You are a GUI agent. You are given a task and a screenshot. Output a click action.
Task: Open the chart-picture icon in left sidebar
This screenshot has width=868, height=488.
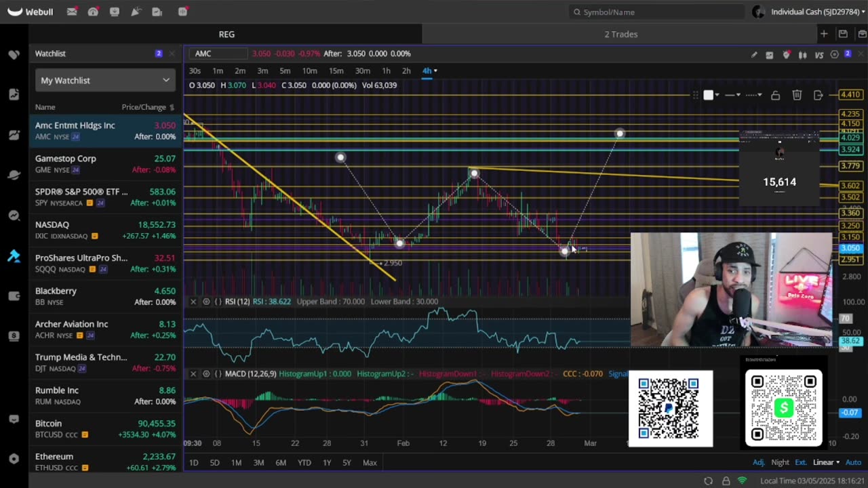pos(14,135)
